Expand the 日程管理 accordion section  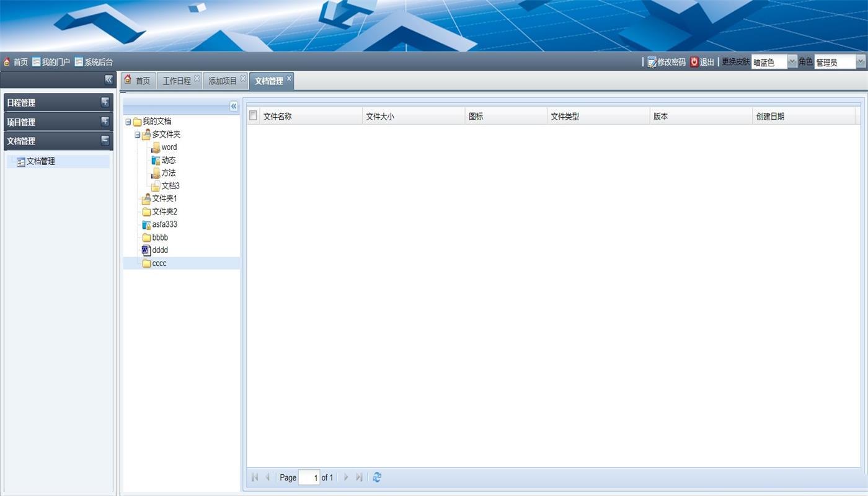105,102
